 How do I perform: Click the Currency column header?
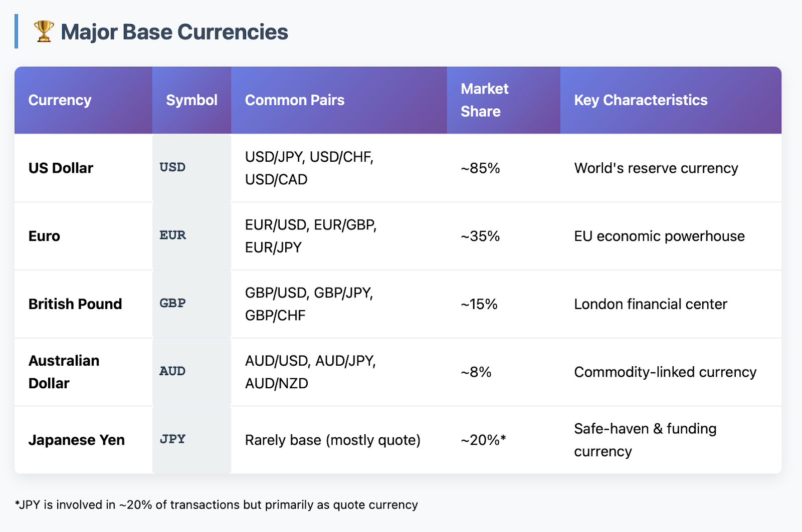click(60, 100)
